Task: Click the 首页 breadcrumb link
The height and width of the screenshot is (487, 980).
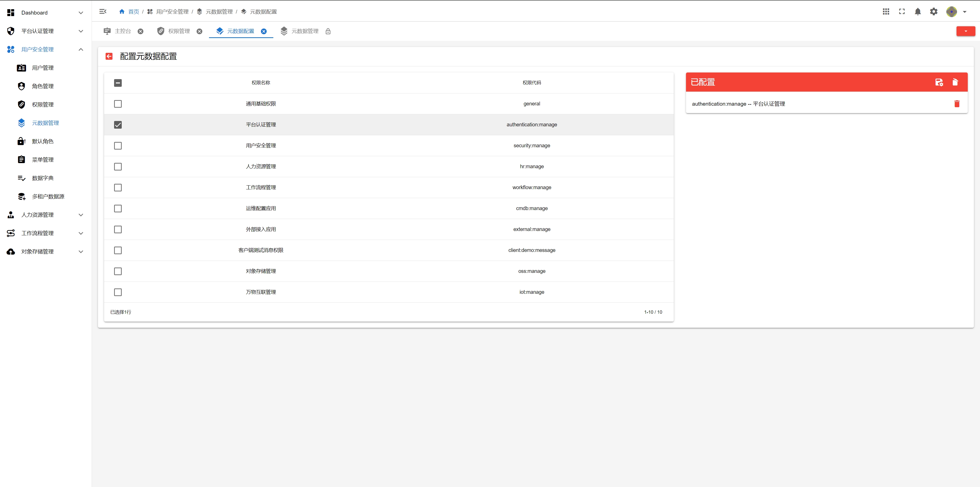Action: [x=133, y=12]
